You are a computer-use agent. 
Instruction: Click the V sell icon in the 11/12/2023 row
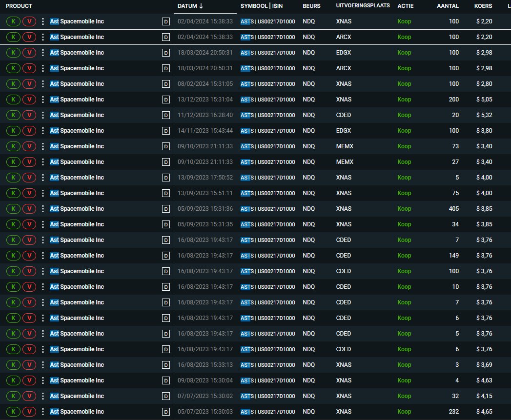[29, 115]
